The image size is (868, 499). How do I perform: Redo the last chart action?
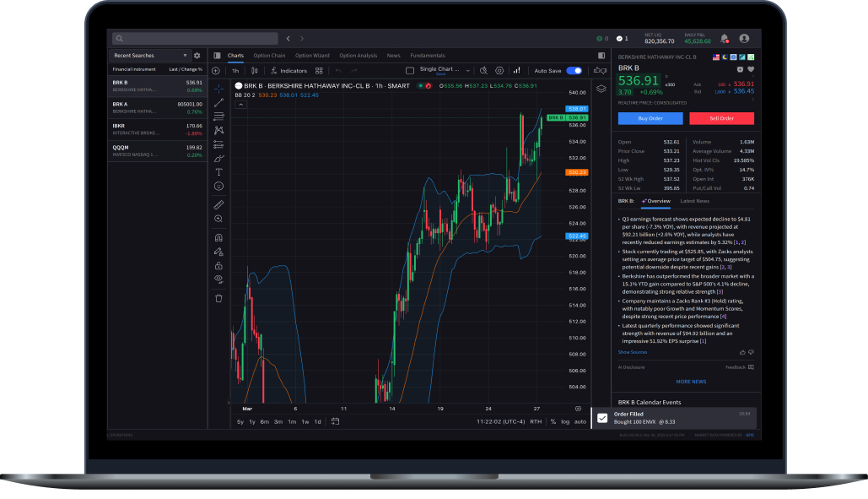pyautogui.click(x=354, y=70)
